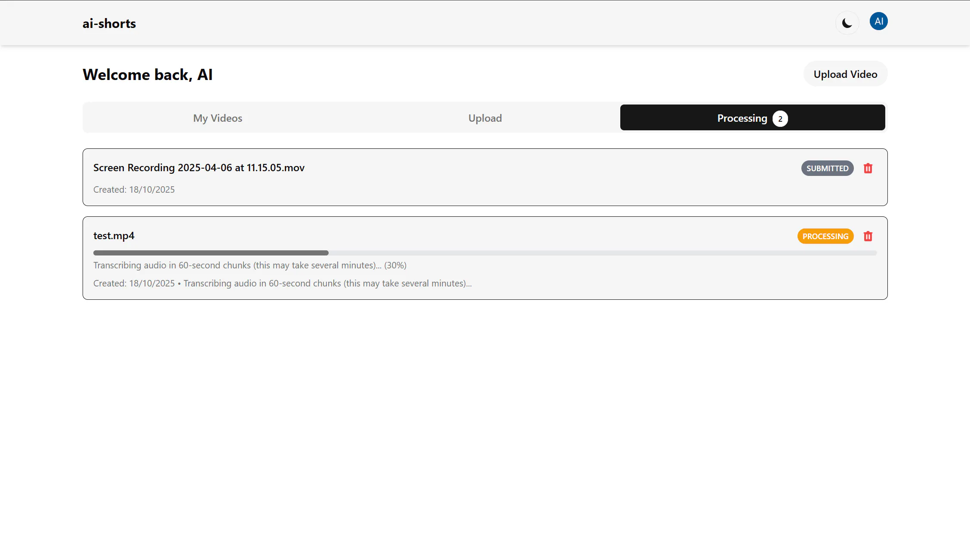
Task: Switch to the Upload tab
Action: coord(485,118)
